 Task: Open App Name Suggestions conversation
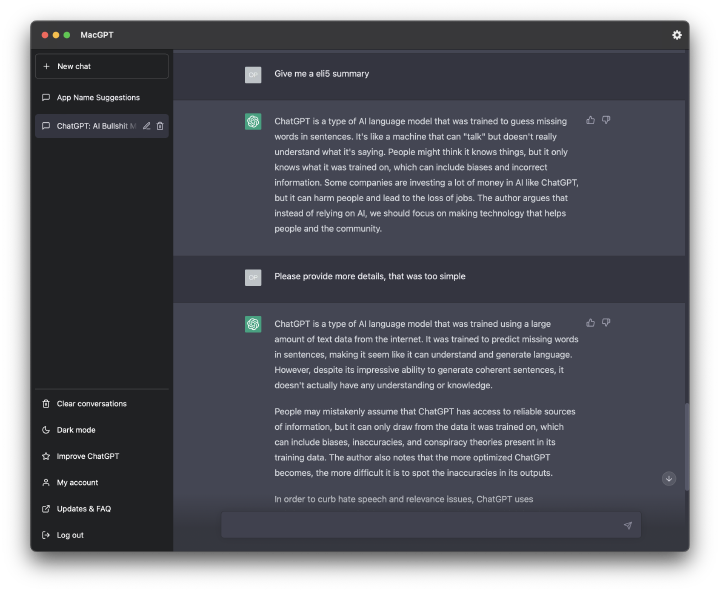click(102, 97)
